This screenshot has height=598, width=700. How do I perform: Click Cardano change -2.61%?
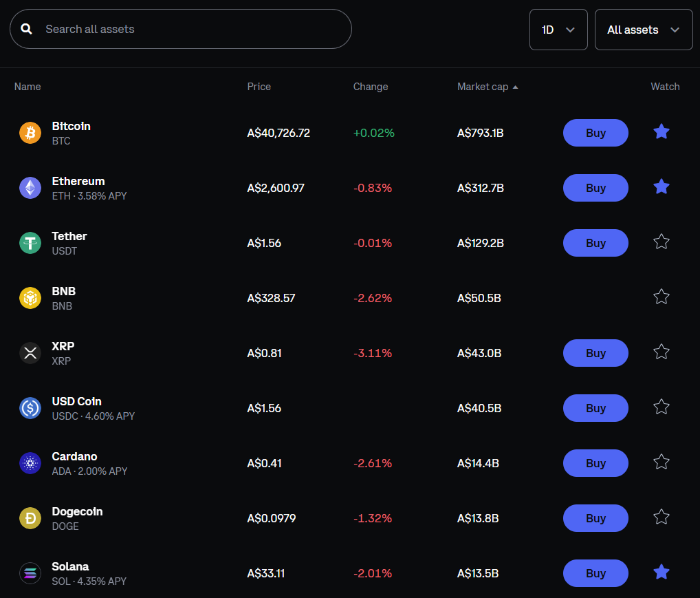373,464
